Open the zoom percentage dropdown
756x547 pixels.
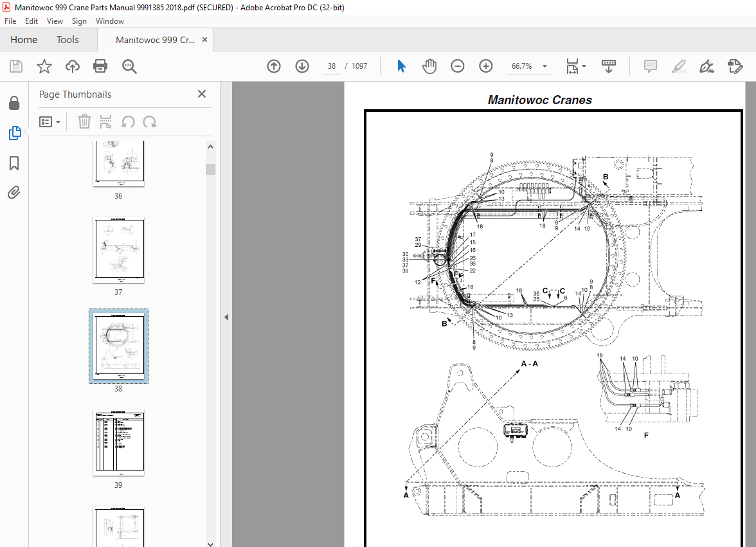click(545, 66)
